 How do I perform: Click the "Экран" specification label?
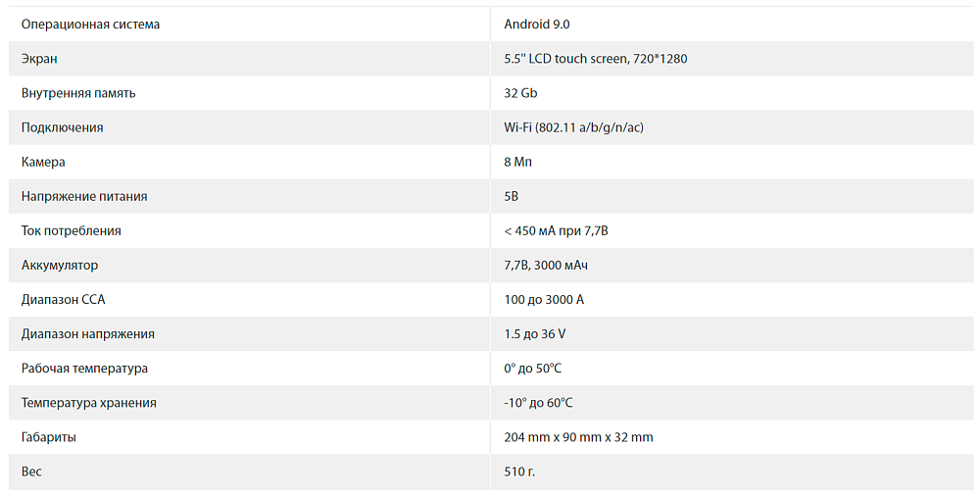pos(39,59)
